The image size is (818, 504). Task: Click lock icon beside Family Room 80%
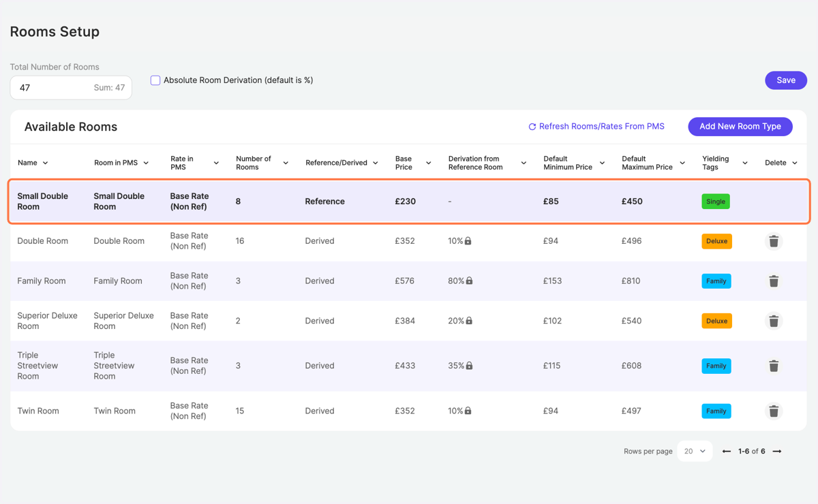pyautogui.click(x=470, y=281)
